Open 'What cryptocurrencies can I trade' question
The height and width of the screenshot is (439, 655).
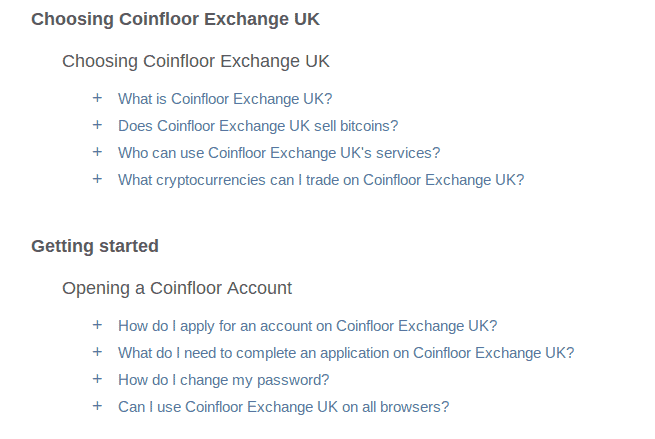tap(321, 180)
